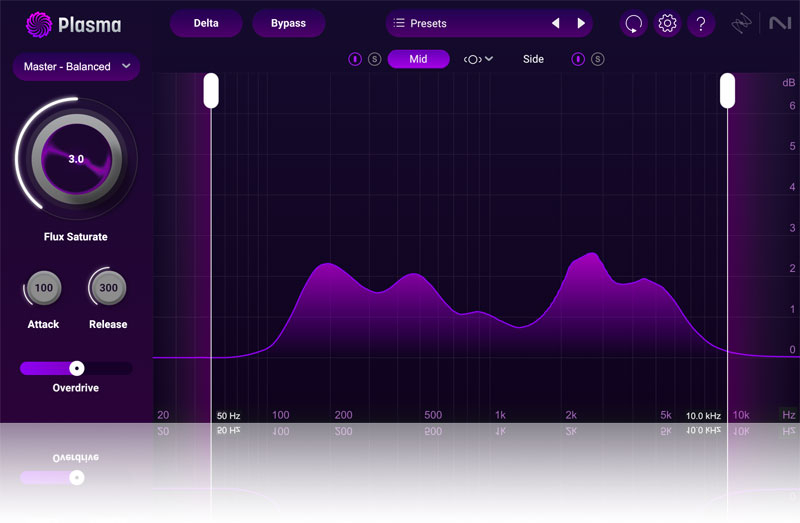
Task: Click the Bypass button
Action: point(288,23)
